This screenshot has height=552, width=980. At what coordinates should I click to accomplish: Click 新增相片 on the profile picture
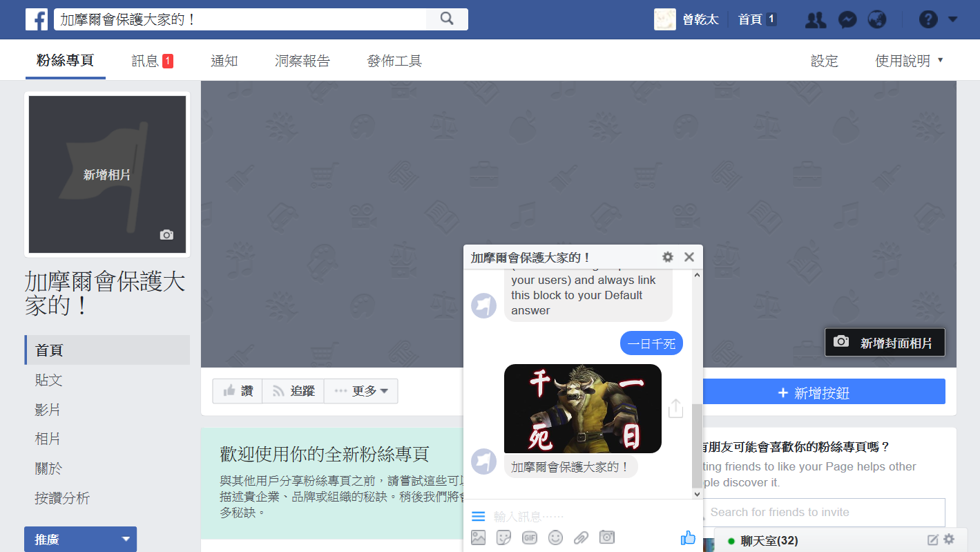107,175
